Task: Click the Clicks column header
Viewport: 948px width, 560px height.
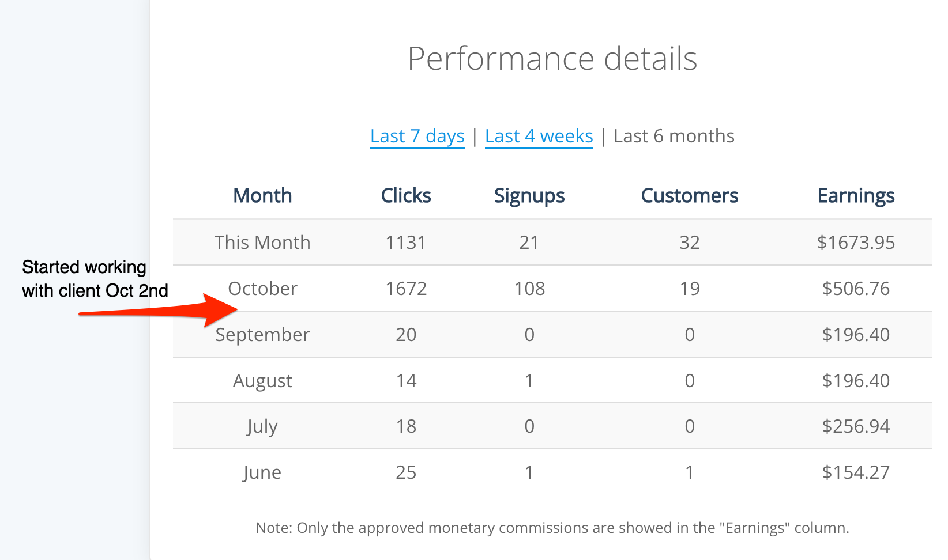Action: 406,196
